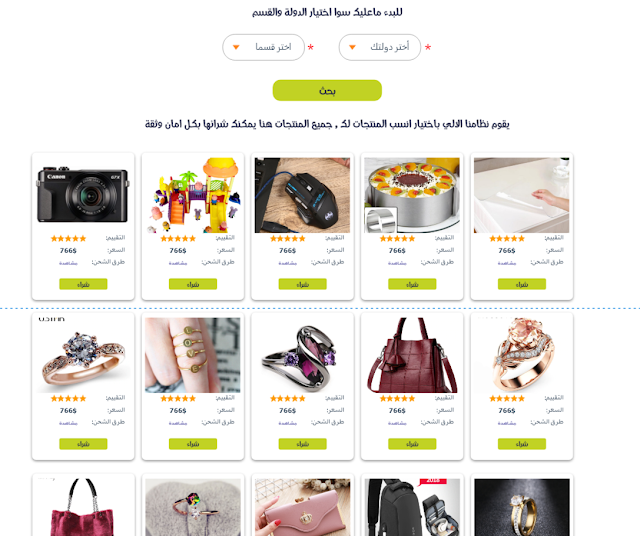The height and width of the screenshot is (536, 640).
Task: Click the gaming mouse product image
Action: click(302, 195)
